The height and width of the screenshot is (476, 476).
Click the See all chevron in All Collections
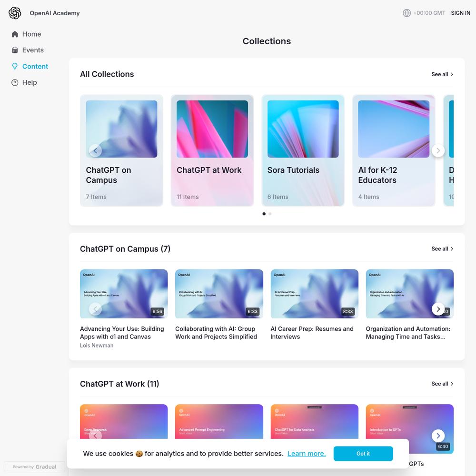tap(452, 74)
